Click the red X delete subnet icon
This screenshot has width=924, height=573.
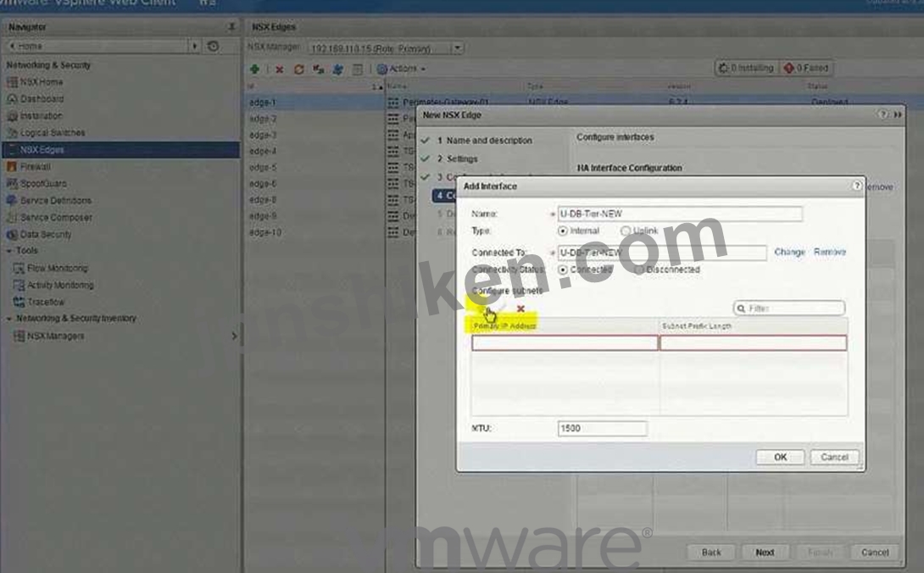point(520,309)
